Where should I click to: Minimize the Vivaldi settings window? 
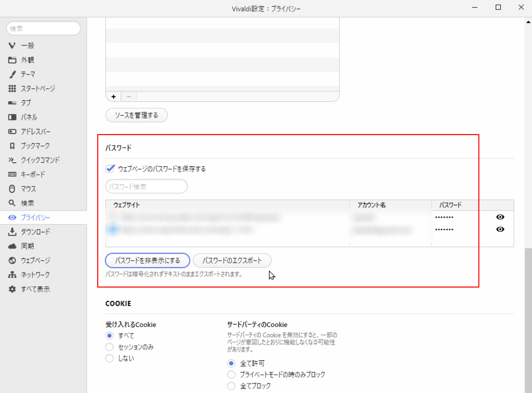click(475, 7)
